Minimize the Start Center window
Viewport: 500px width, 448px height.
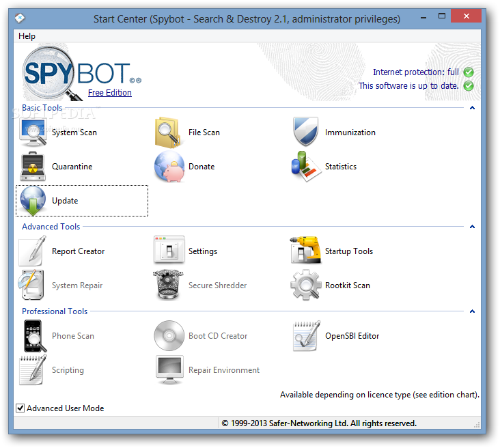[423, 17]
